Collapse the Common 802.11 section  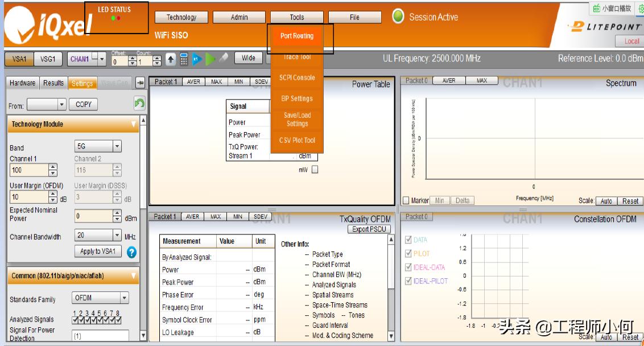pyautogui.click(x=134, y=276)
